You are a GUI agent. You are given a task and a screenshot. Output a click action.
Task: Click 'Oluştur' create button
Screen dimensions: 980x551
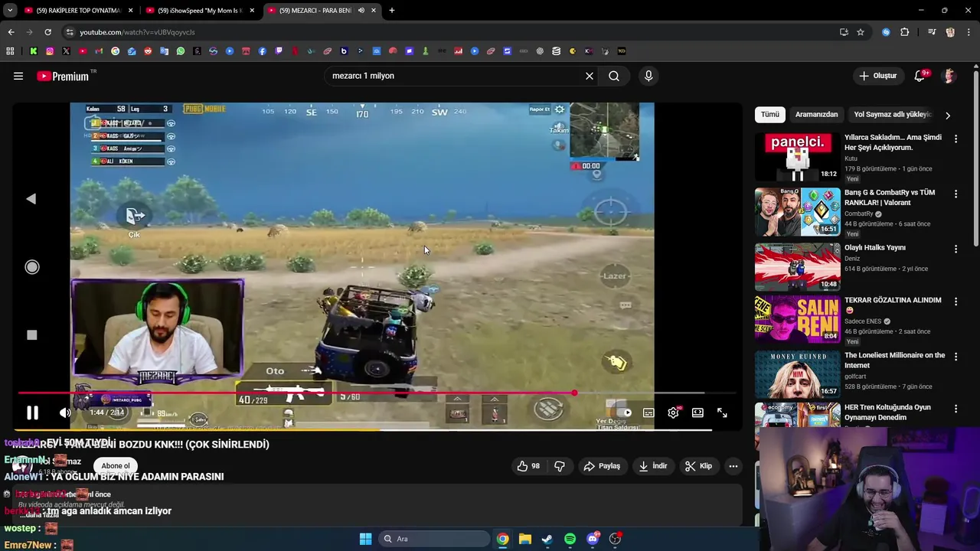click(x=877, y=76)
